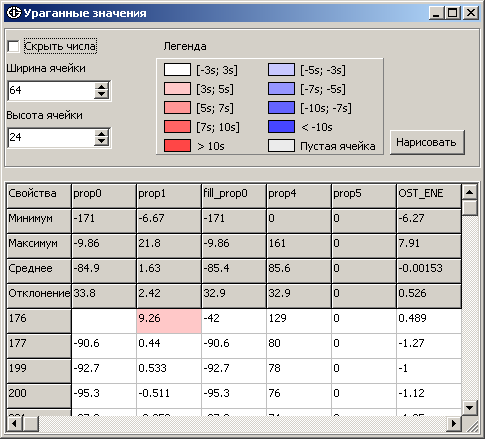
Task: Click cell 129 in prop4 column
Action: 299,321
